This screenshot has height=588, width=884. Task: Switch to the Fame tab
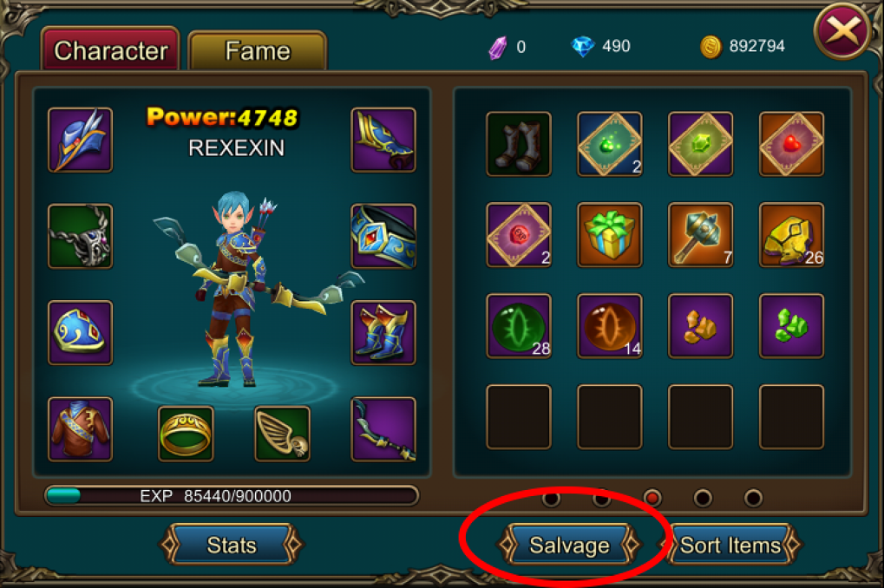tap(257, 51)
